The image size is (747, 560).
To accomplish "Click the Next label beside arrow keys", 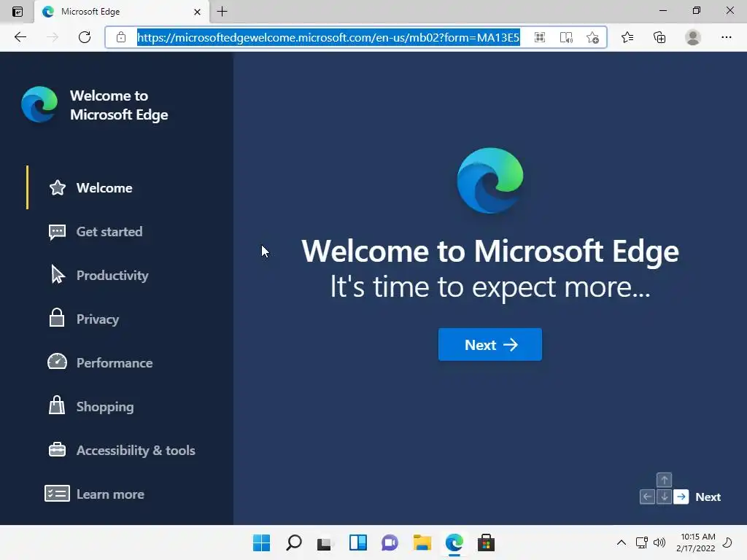I will [x=708, y=497].
